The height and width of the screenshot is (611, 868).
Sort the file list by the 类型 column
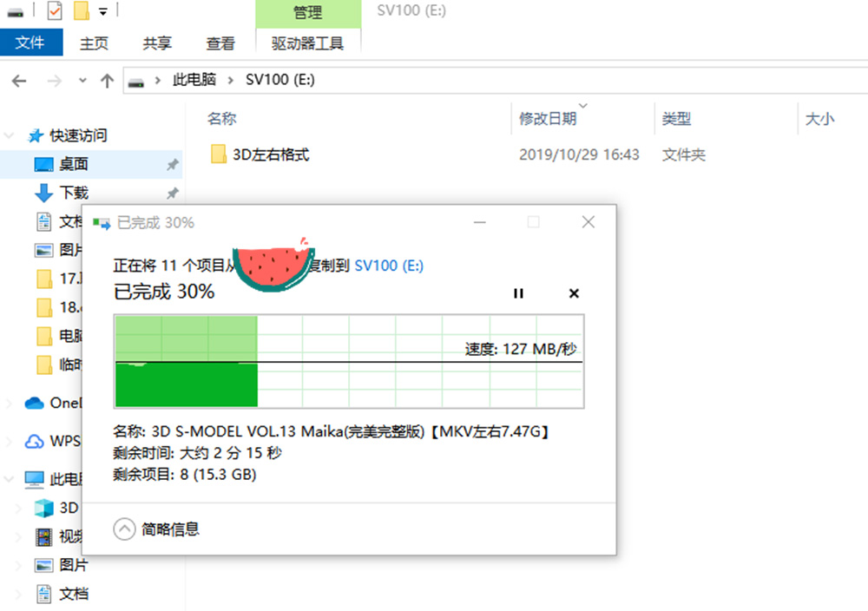tap(676, 118)
